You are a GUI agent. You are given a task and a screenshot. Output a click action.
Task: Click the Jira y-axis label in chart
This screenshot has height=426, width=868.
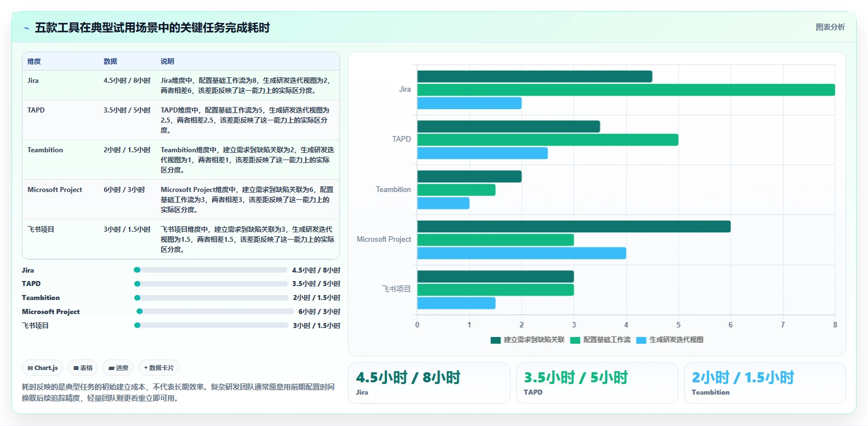point(405,90)
